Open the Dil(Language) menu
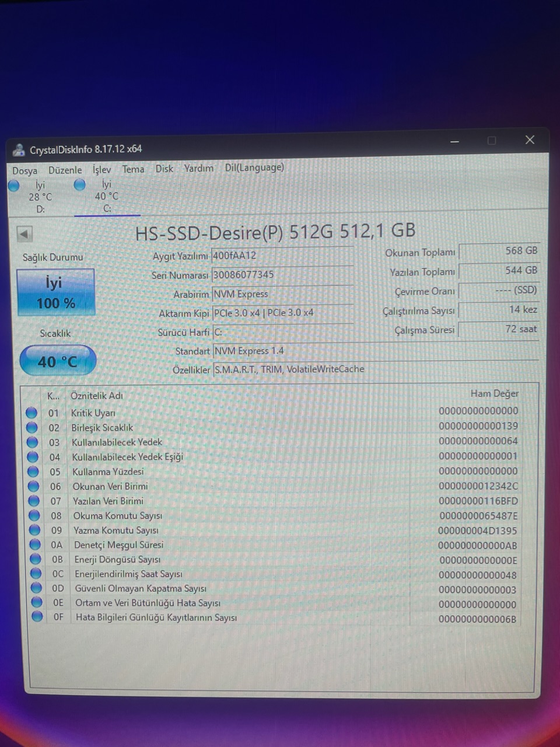The image size is (560, 747). [254, 167]
